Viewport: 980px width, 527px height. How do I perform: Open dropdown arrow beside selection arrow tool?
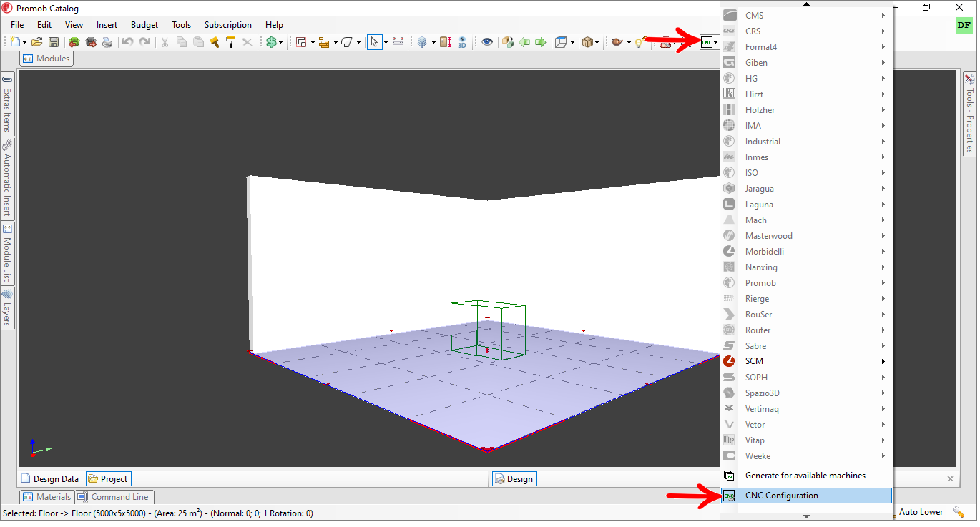pos(386,43)
